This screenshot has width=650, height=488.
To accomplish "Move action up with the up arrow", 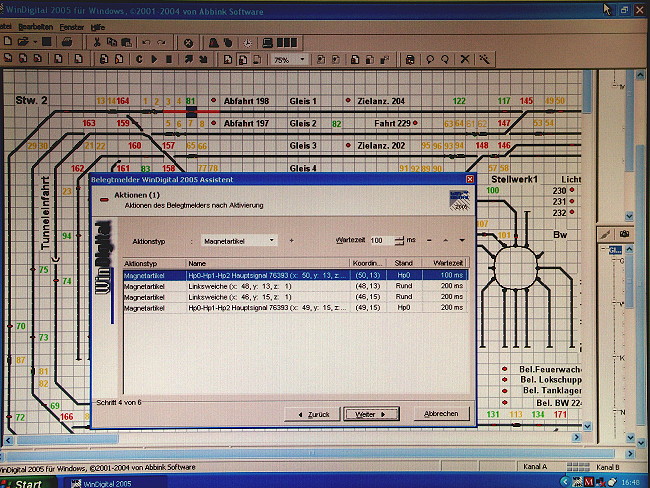I will (446, 240).
